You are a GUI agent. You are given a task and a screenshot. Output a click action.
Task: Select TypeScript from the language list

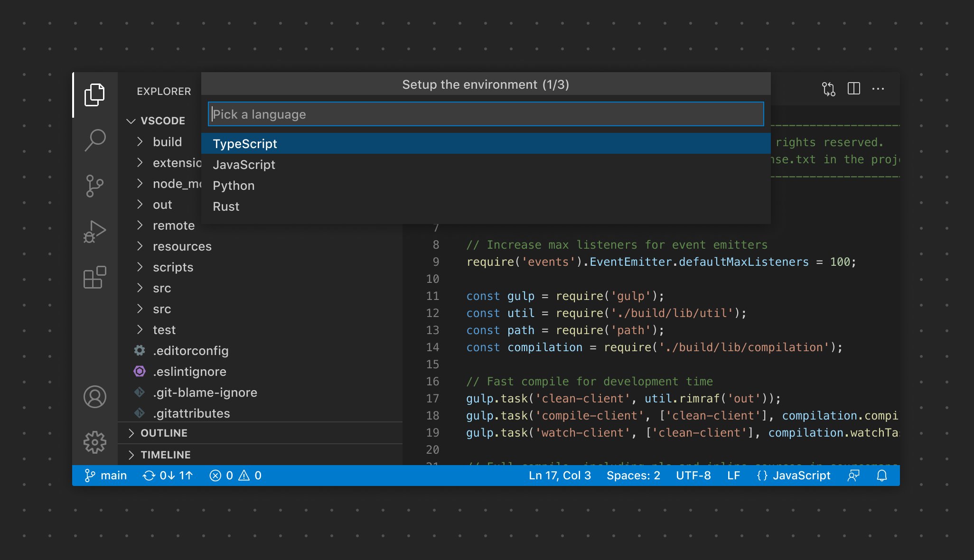click(x=245, y=144)
